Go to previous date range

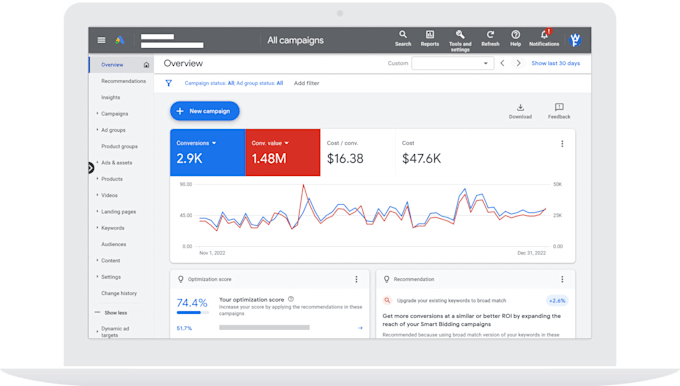tap(502, 63)
